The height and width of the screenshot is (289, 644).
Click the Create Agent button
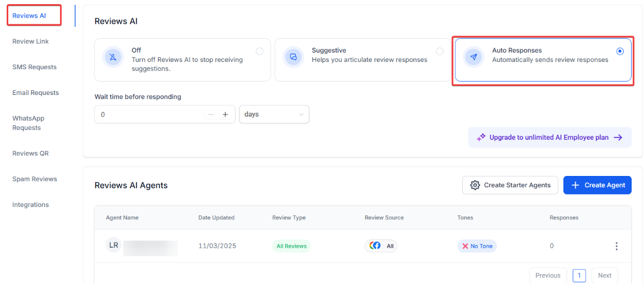coord(597,185)
